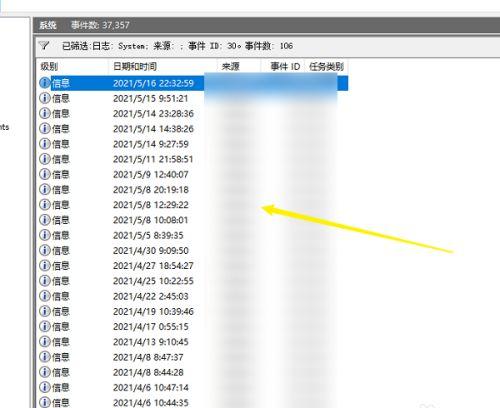Select event dated 2021/4/22 2:45:03
Screen dimensions: 500x408
[193, 296]
